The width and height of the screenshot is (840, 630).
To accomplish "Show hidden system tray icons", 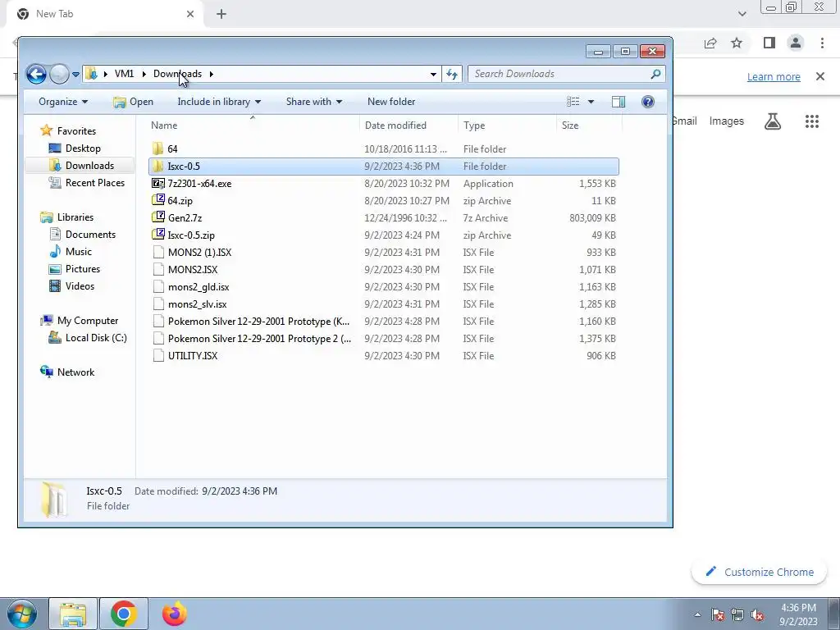I will [x=697, y=614].
